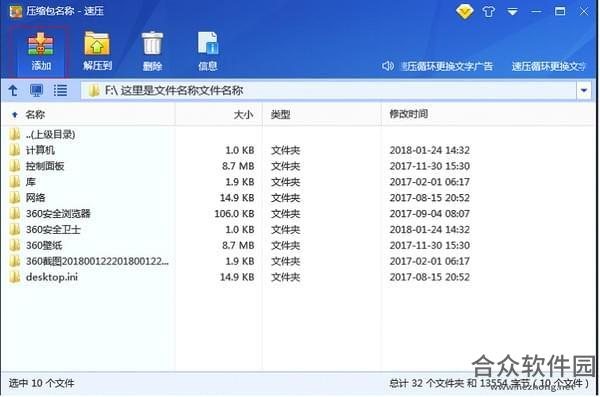The image size is (600, 397).
Task: Open the skin (shirt) icon in title bar
Action: click(x=489, y=12)
